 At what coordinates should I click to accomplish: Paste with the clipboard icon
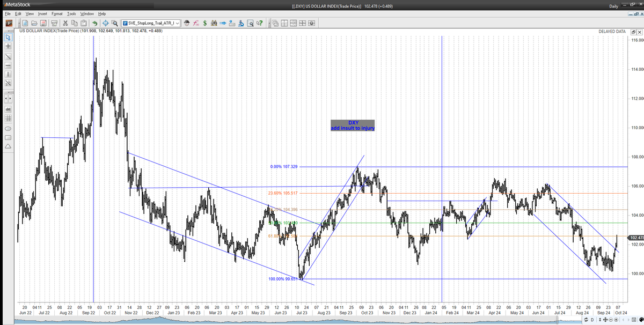(84, 23)
